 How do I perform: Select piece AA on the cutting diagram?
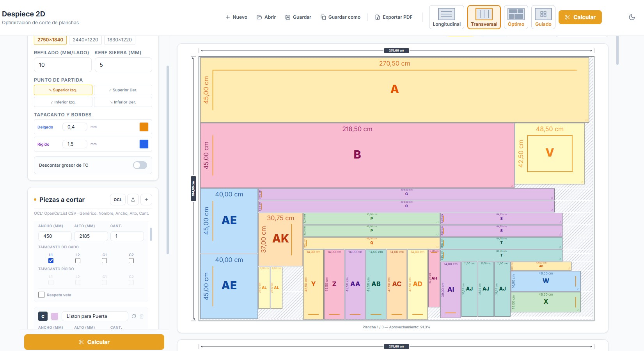click(355, 284)
